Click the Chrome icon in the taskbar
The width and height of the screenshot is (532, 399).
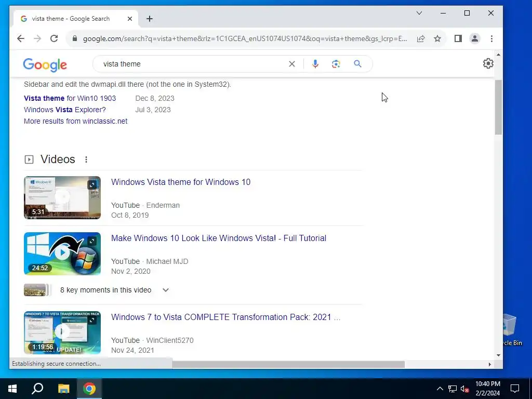point(89,389)
